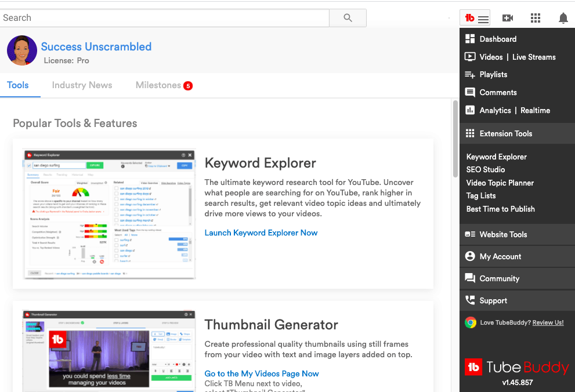Click the Popular Tools & Features heading
The image size is (575, 392).
(75, 123)
